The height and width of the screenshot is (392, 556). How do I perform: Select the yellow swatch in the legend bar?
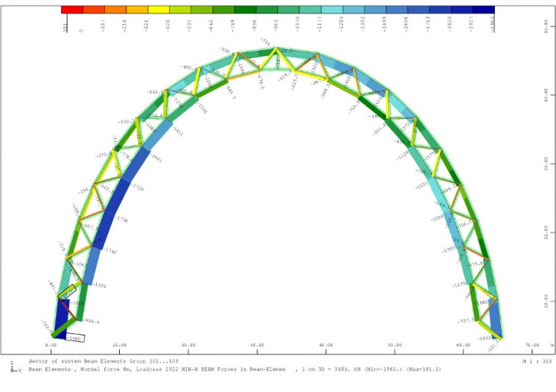click(x=159, y=10)
